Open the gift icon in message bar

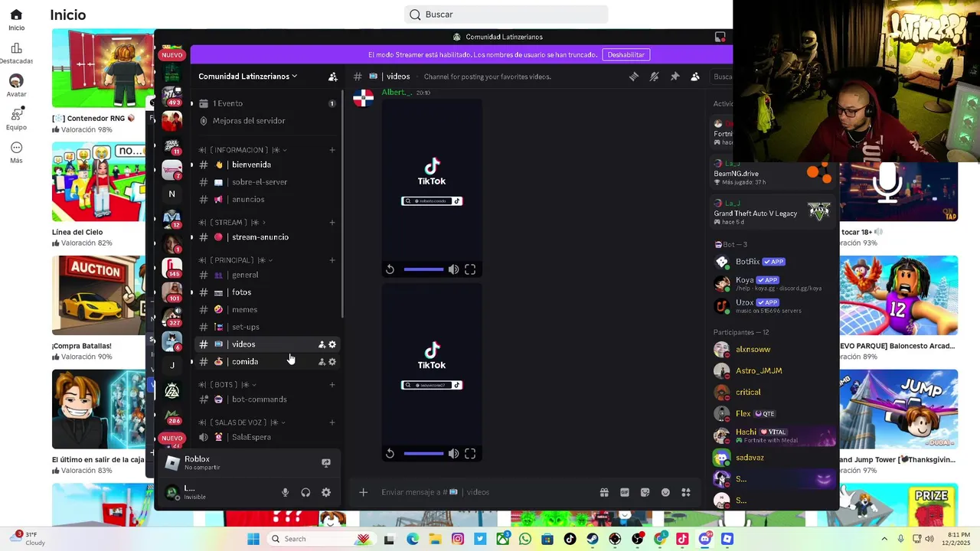tap(604, 492)
